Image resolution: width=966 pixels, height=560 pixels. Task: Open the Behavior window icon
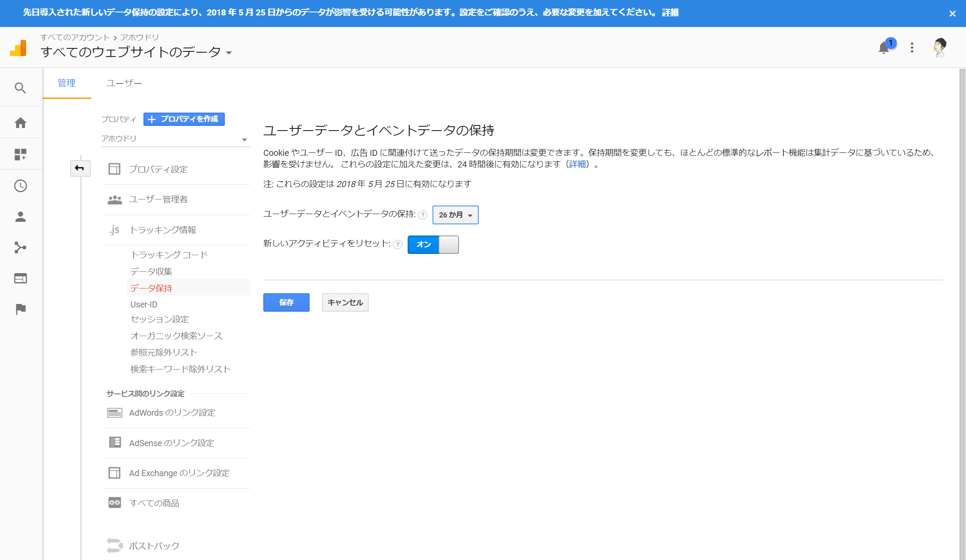[x=20, y=278]
